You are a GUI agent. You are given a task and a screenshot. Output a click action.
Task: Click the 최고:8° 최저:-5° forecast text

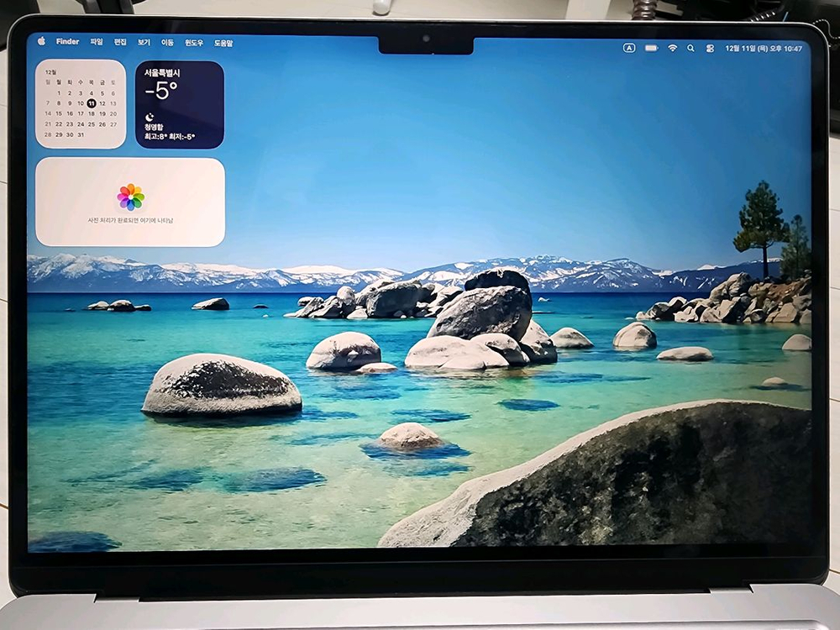pos(170,137)
